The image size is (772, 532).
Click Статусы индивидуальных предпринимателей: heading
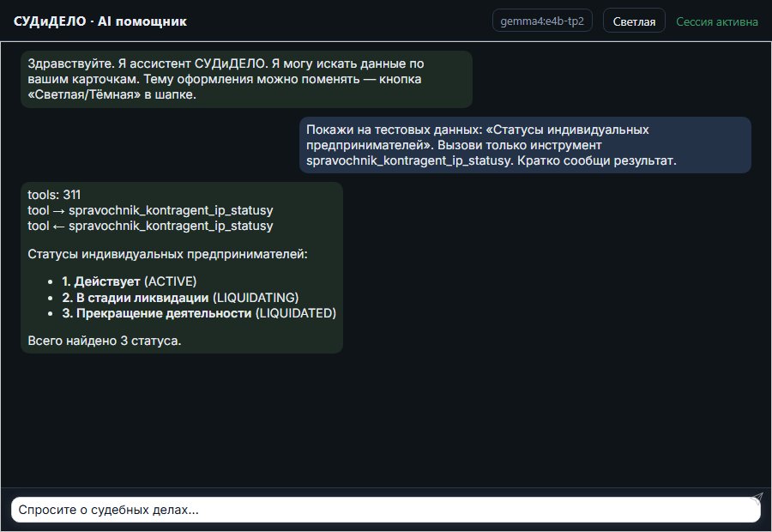[167, 254]
